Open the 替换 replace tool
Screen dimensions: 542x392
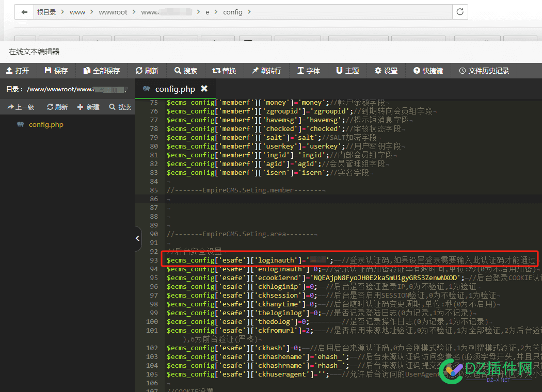(x=225, y=71)
